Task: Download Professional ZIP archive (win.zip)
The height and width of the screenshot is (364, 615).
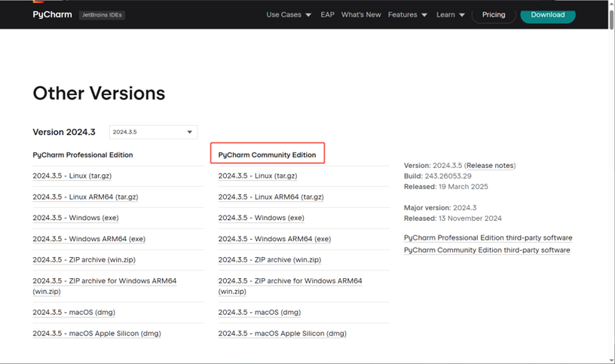Action: (x=84, y=259)
